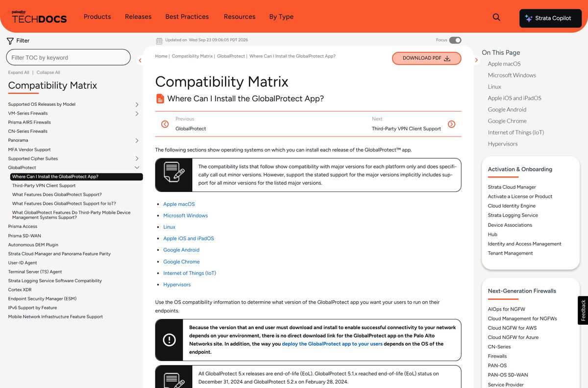
Task: Open the search magnifier icon
Action: coord(496,17)
